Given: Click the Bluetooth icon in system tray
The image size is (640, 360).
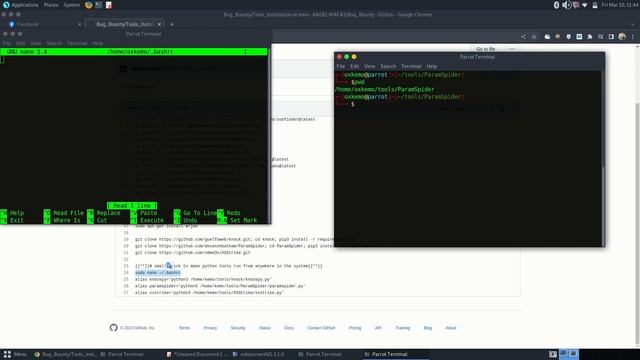Looking at the screenshot, I should click(556, 5).
